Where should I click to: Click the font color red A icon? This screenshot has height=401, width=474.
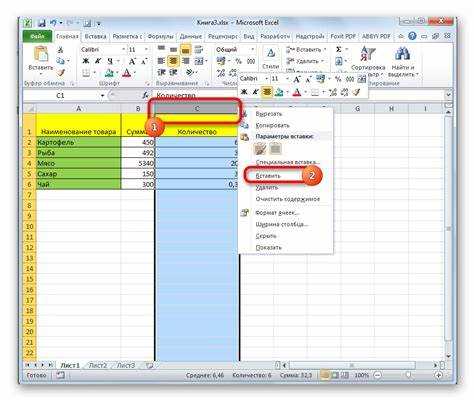(x=127, y=73)
